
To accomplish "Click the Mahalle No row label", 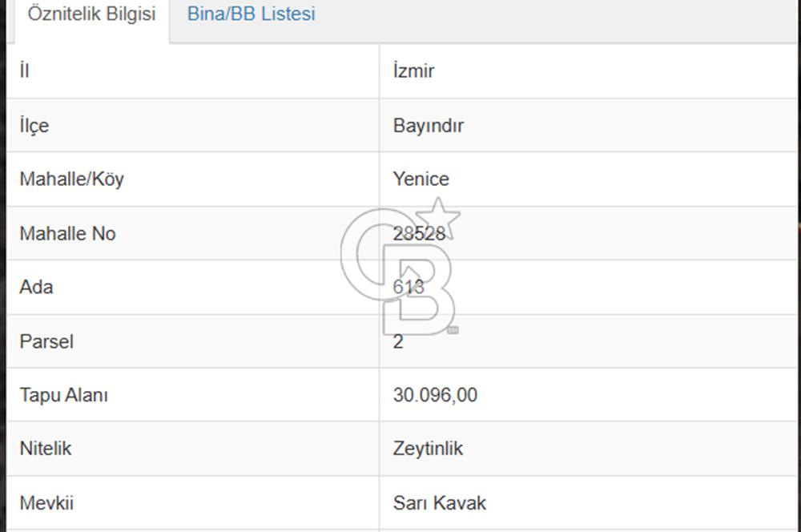I will point(67,233).
